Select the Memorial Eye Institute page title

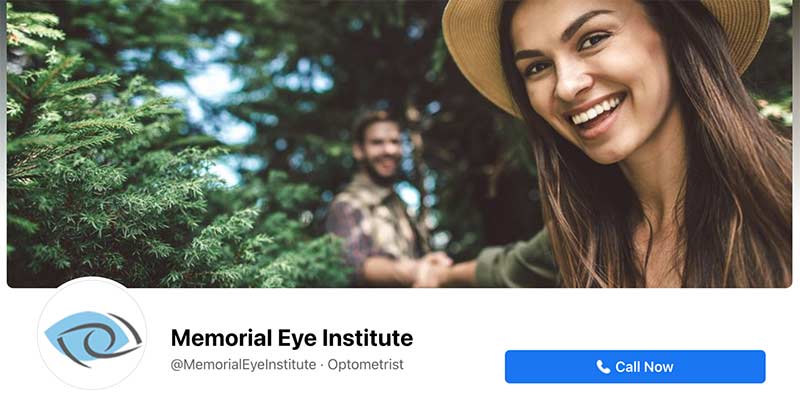(292, 338)
